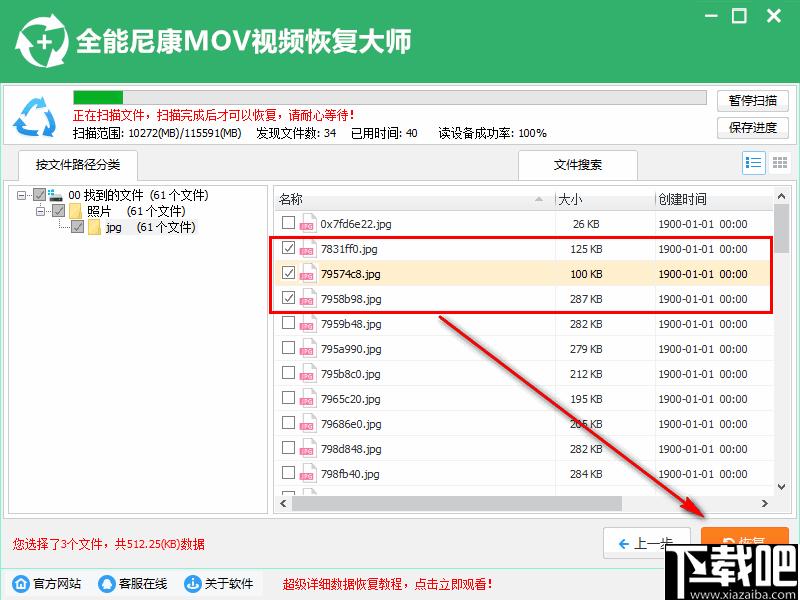Switch to list view mode icon
This screenshot has width=800, height=600.
753,163
